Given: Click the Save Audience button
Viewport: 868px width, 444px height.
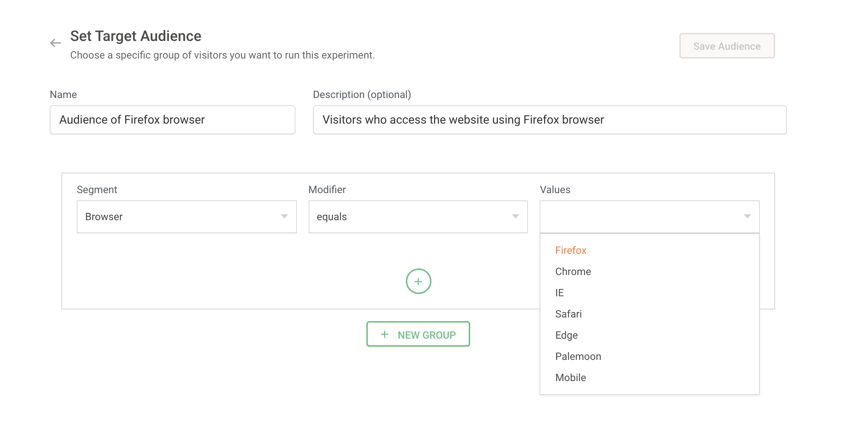Looking at the screenshot, I should click(x=727, y=46).
